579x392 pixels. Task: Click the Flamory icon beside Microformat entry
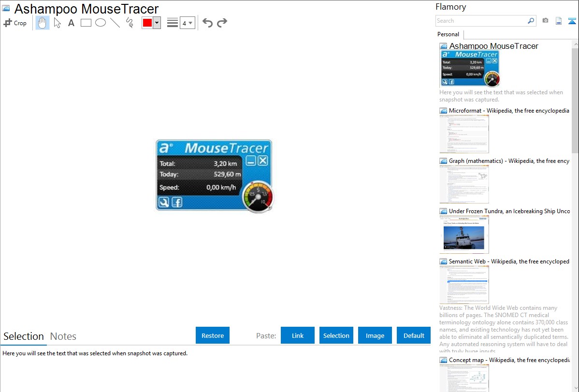[x=444, y=111]
